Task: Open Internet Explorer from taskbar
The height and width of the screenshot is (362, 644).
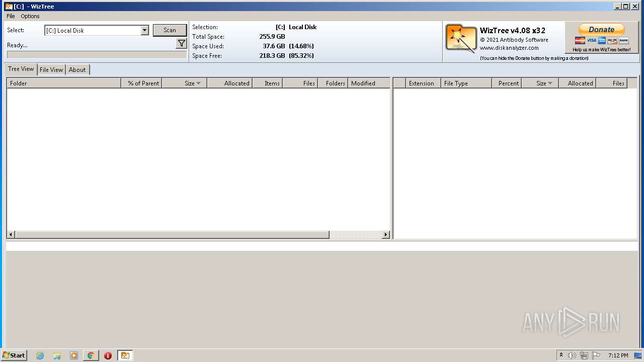Action: pos(40,355)
